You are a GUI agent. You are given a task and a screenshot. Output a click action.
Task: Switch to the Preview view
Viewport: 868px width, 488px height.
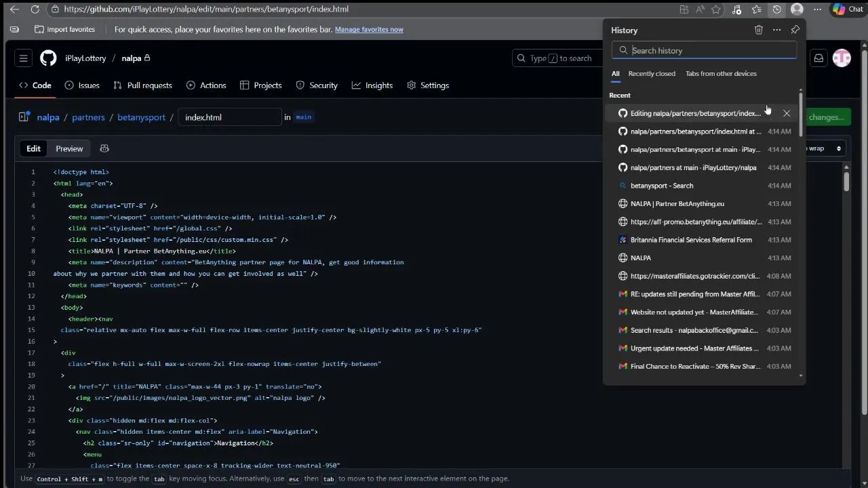(69, 148)
